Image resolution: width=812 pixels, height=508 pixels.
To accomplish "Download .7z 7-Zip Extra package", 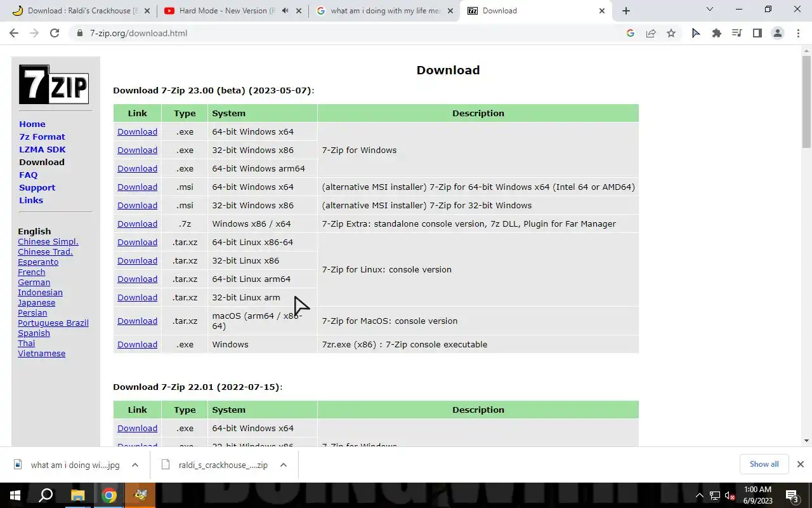I will [x=137, y=224].
